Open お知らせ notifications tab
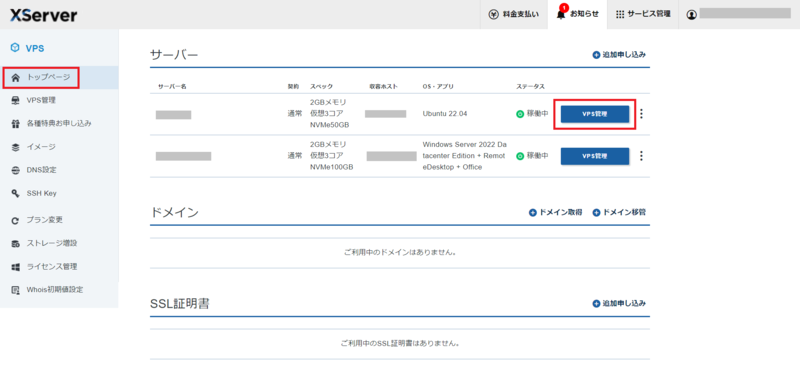Screen dimensions: 800x368 (x=578, y=14)
